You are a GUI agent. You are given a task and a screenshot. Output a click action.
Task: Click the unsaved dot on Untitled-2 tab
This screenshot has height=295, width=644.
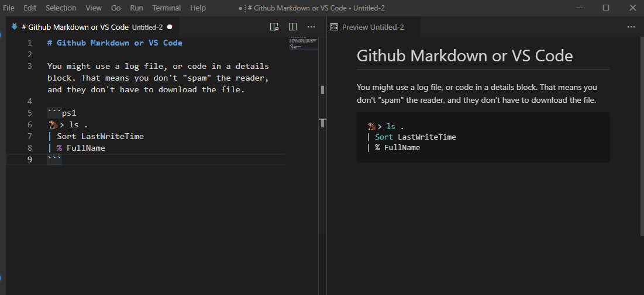(170, 27)
